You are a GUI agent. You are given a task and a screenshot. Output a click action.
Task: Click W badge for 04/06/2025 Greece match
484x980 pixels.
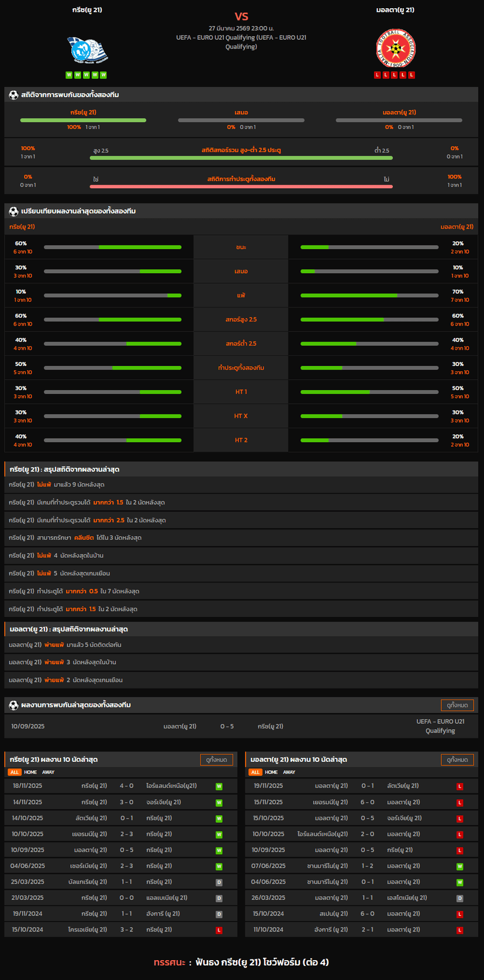(219, 867)
